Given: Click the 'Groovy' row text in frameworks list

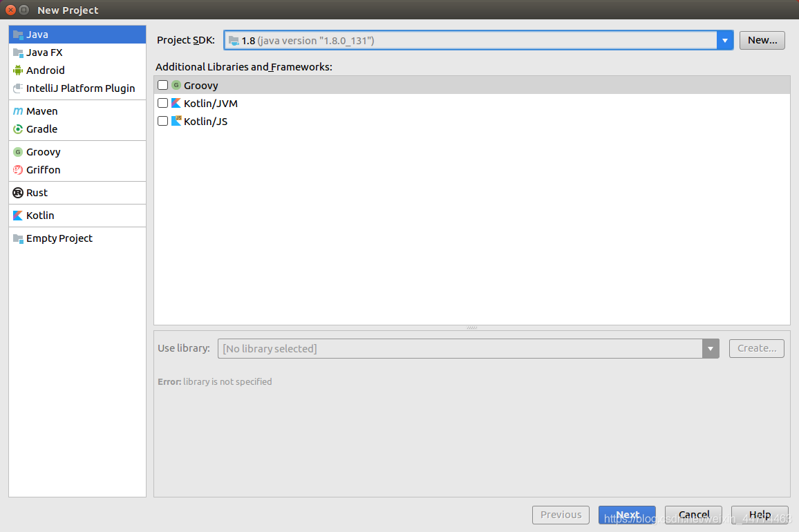Looking at the screenshot, I should tap(200, 86).
